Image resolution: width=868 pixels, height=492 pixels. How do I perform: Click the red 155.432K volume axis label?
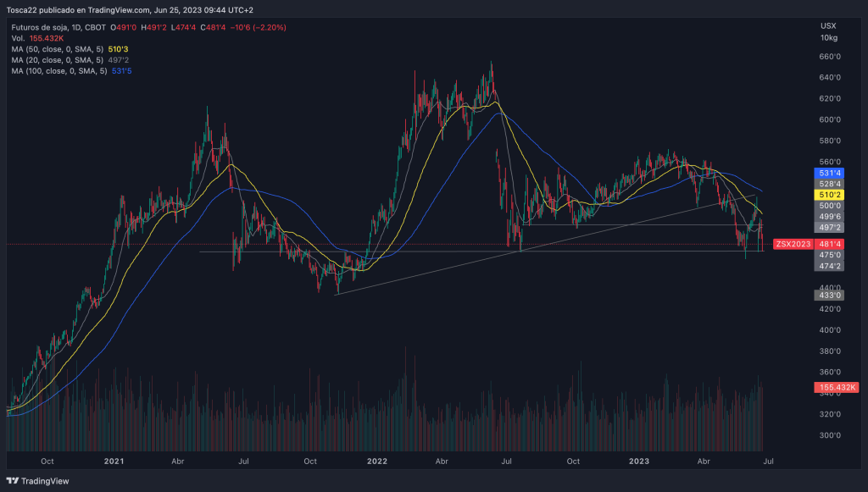837,388
